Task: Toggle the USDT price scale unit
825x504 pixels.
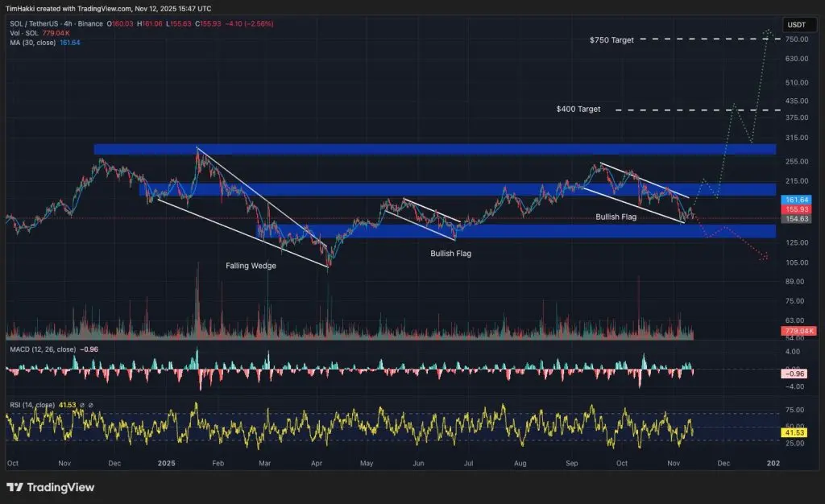Action: point(798,24)
